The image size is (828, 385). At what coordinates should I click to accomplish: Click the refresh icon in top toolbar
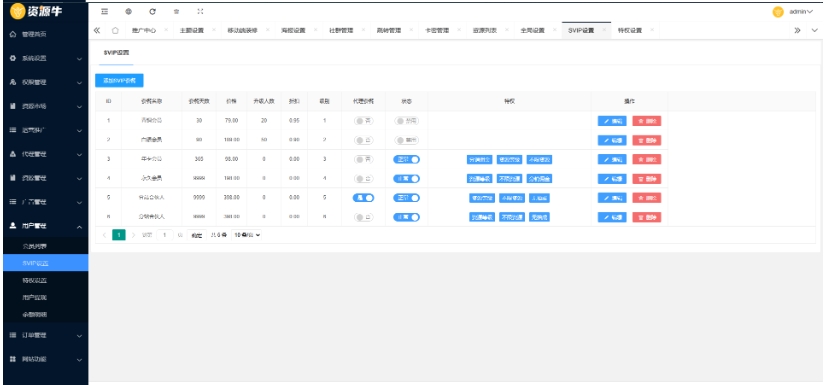point(153,11)
